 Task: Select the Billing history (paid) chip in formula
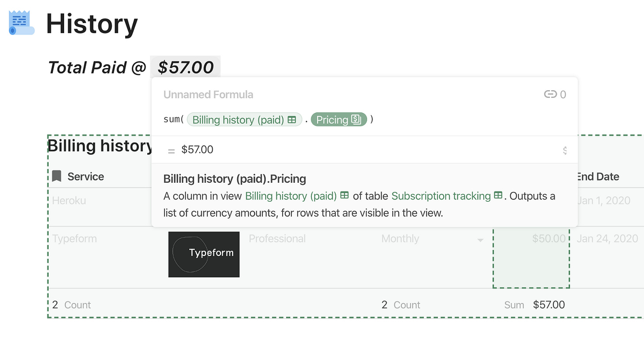pyautogui.click(x=244, y=120)
